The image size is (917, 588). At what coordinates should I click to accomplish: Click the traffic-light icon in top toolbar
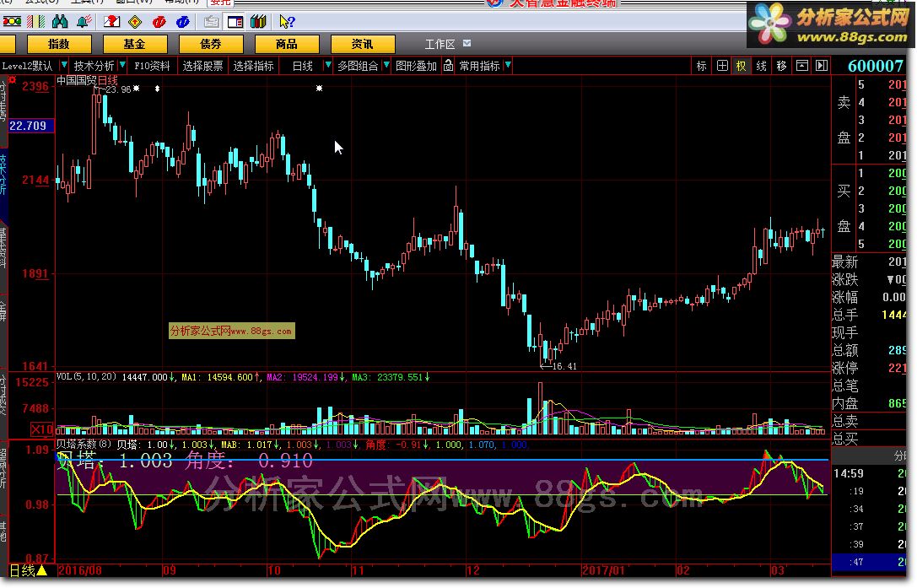coord(12,22)
